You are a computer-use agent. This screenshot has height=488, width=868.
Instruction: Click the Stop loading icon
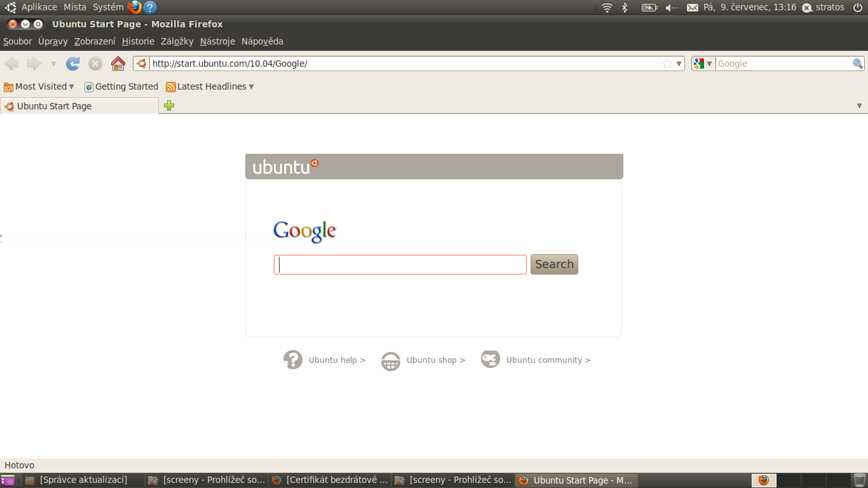pos(95,64)
